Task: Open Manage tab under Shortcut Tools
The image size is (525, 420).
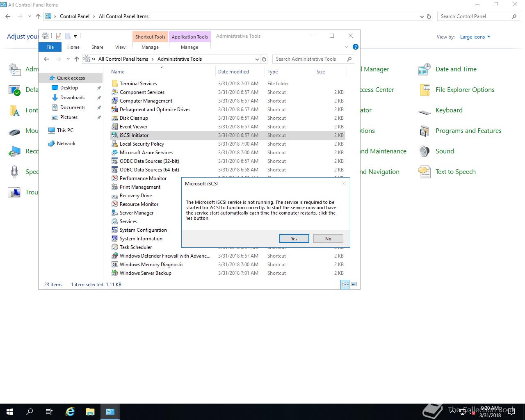Action: coord(150,47)
